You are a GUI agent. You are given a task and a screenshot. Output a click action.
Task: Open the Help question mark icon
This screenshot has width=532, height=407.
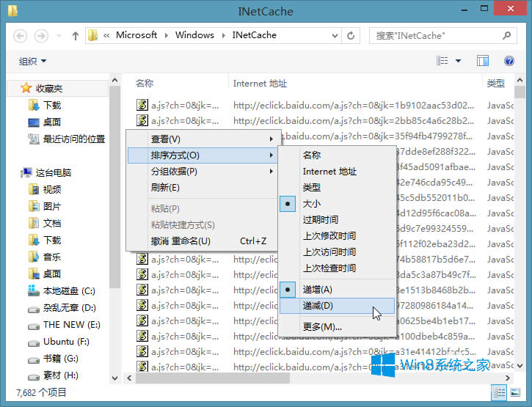tap(509, 61)
